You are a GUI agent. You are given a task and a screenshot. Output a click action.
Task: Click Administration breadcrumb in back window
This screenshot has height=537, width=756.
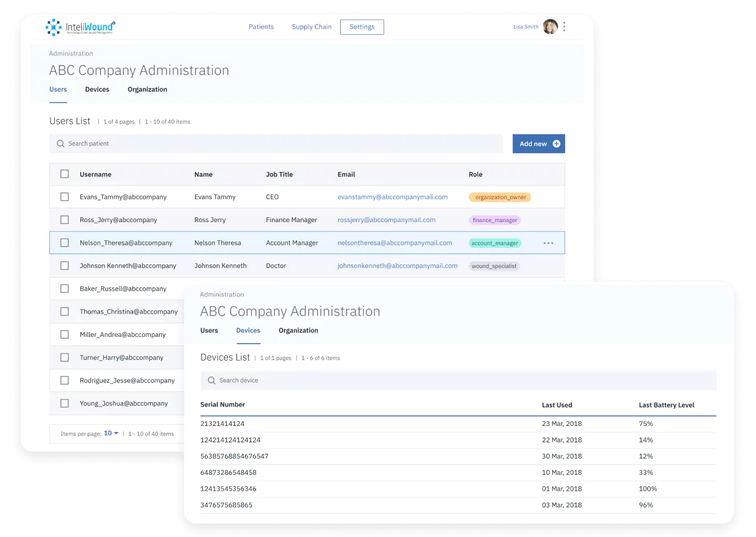tap(71, 54)
